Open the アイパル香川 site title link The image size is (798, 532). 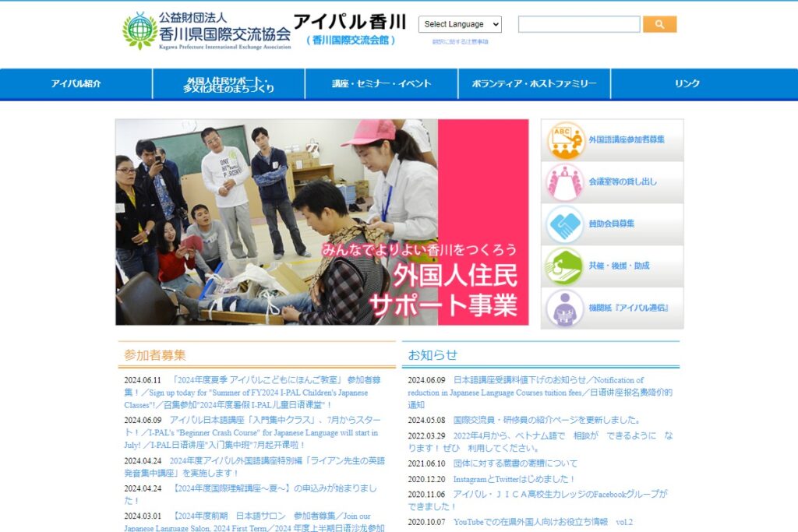349,23
